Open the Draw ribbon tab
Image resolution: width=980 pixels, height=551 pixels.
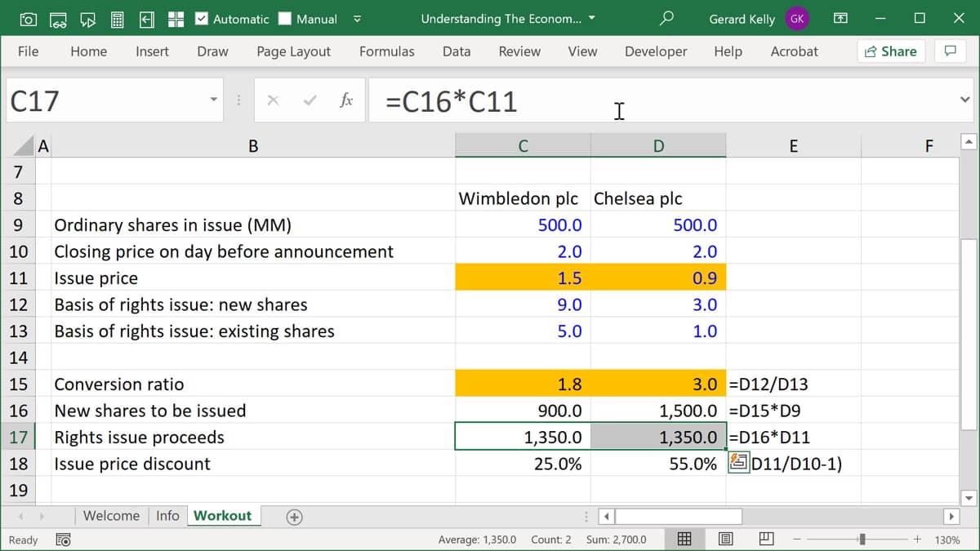212,51
